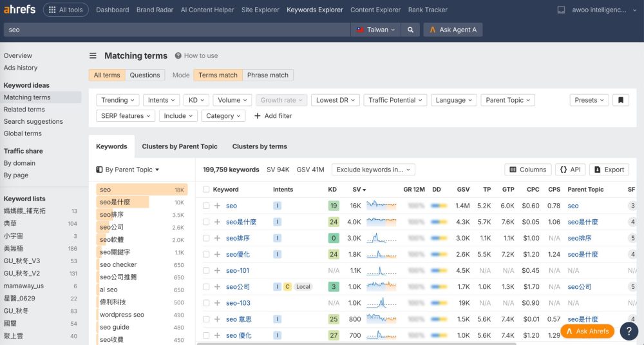
Task: Check the box for seo公司 row
Action: click(x=206, y=286)
